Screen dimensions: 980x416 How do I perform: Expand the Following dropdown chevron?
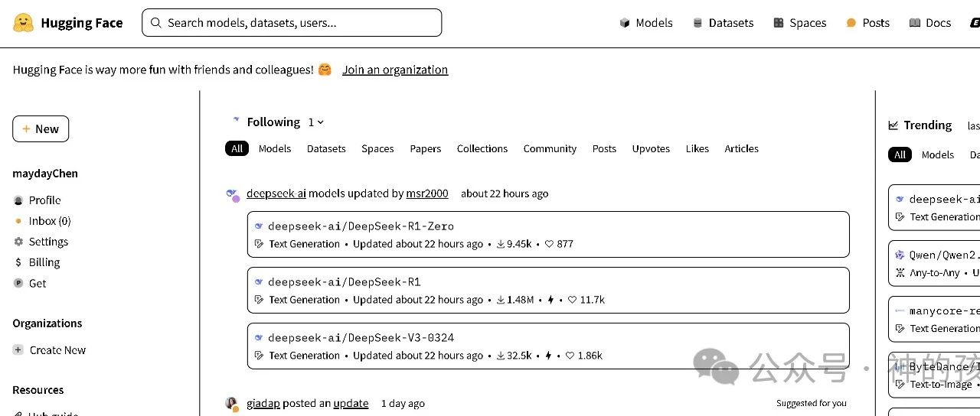[x=320, y=122]
